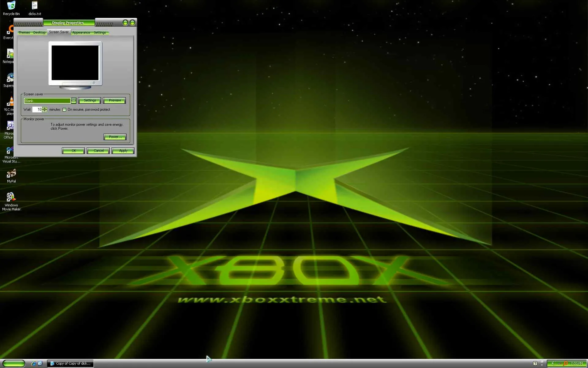Image resolution: width=588 pixels, height=368 pixels.
Task: Switch to the Desktop tab
Action: point(39,33)
